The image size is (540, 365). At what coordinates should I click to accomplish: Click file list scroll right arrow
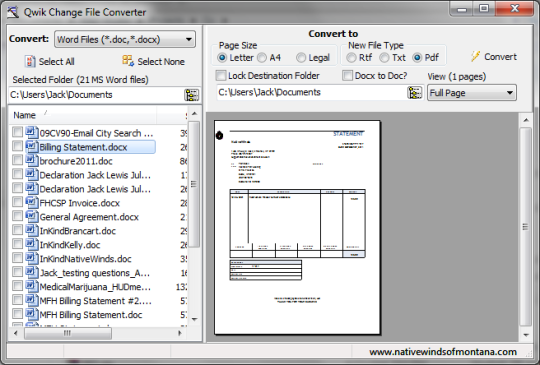coord(179,333)
